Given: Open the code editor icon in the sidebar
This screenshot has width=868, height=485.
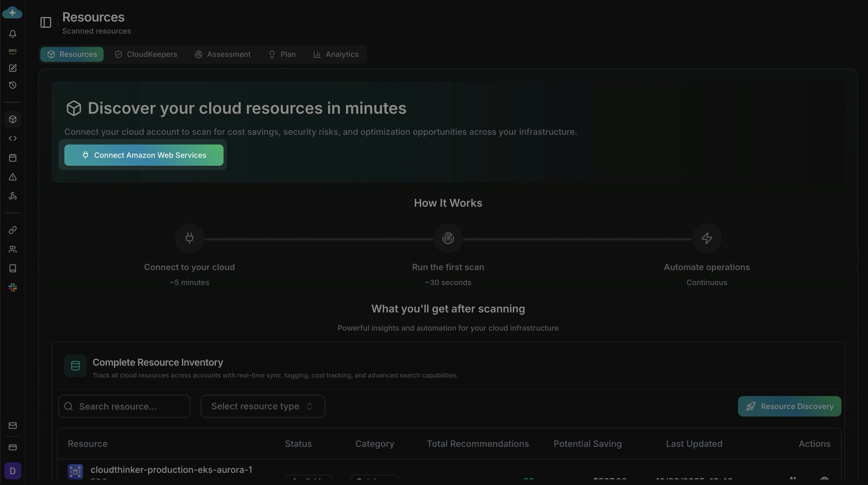Looking at the screenshot, I should pyautogui.click(x=13, y=138).
